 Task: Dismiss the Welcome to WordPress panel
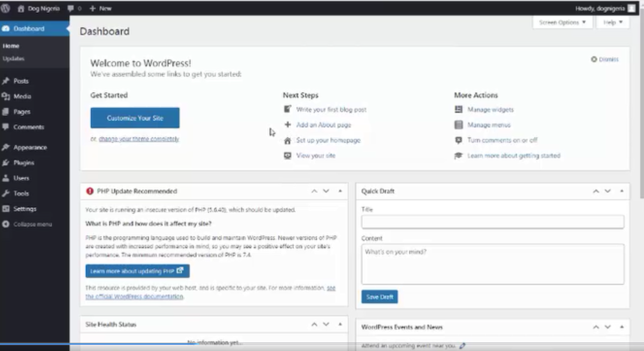(x=605, y=59)
